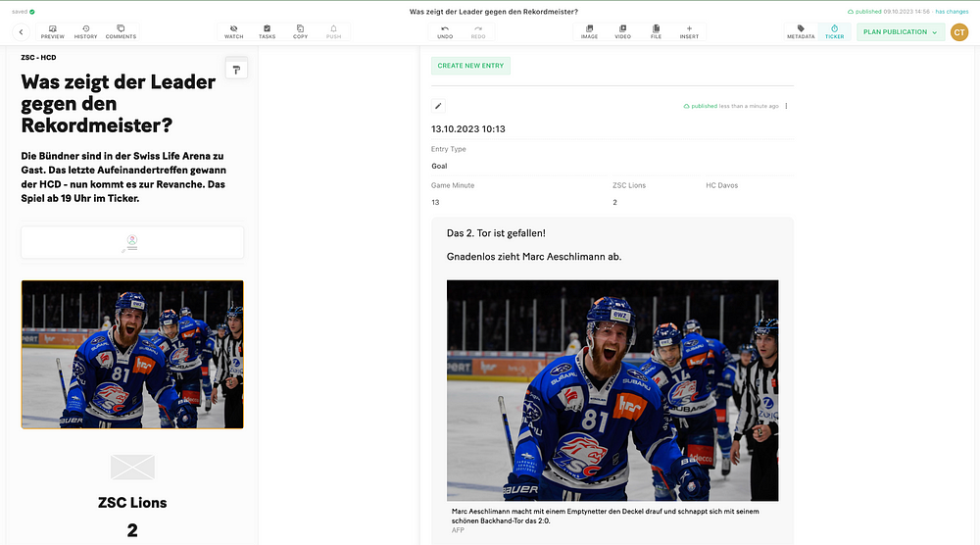980x545 pixels.
Task: Insert a File component
Action: point(656,32)
